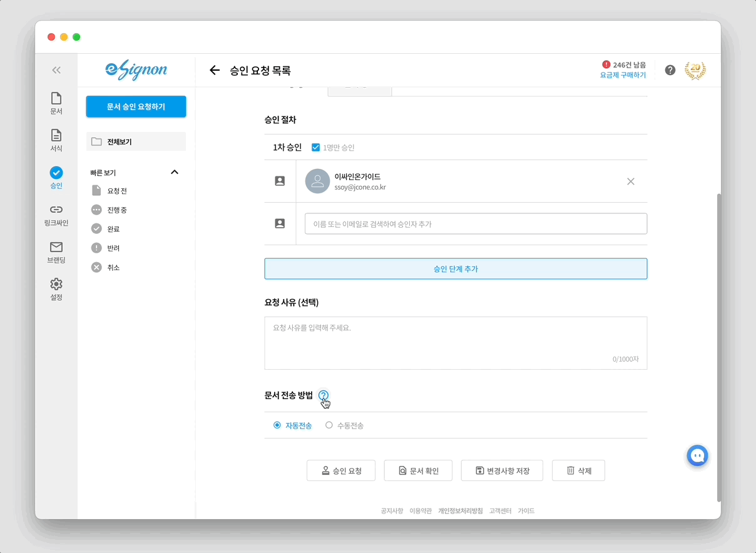Collapse the 빠른 보기 section chevron

[175, 172]
